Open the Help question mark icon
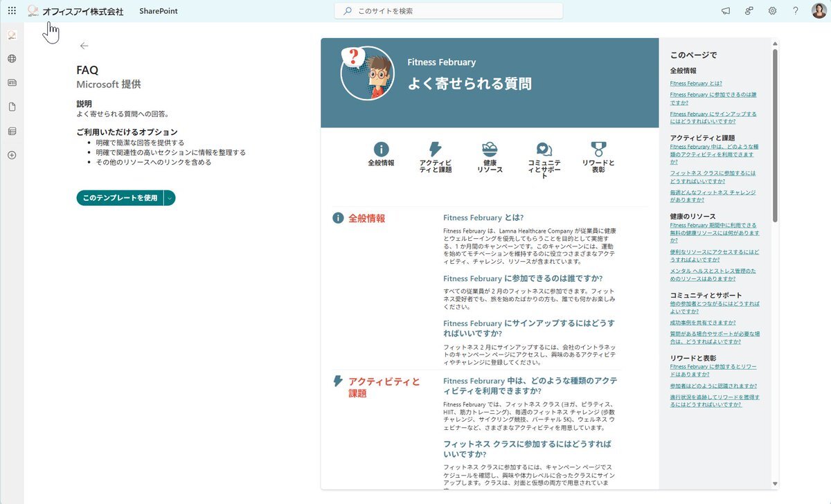The height and width of the screenshot is (504, 831). pos(796,11)
